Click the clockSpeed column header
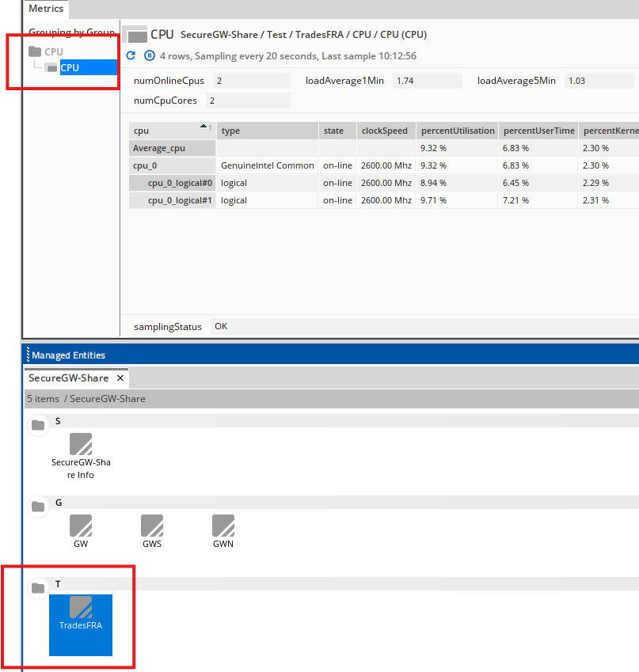Viewport: 639px width, 672px height. pyautogui.click(x=385, y=131)
